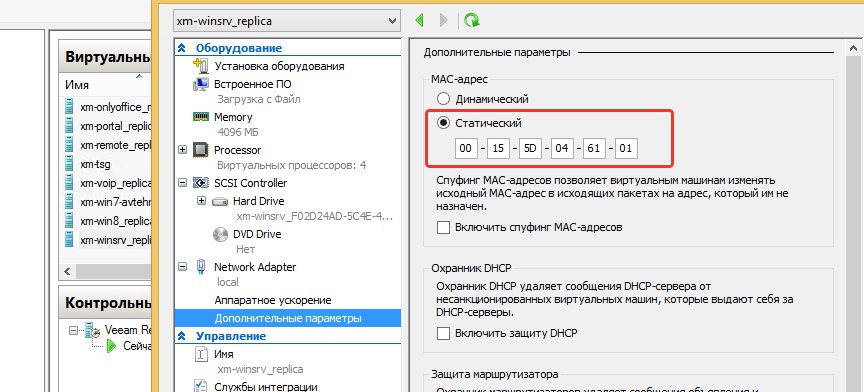864x392 pixels.
Task: Click the Processor chip icon
Action: pyautogui.click(x=201, y=150)
